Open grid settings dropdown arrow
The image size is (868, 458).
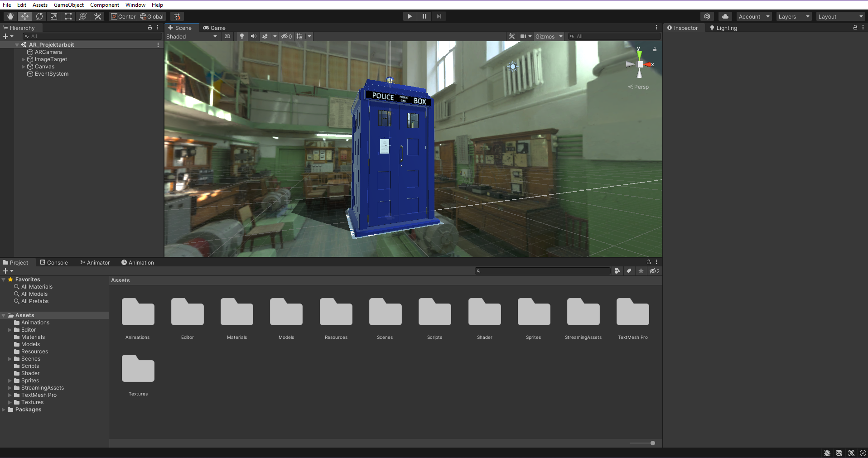coord(309,36)
